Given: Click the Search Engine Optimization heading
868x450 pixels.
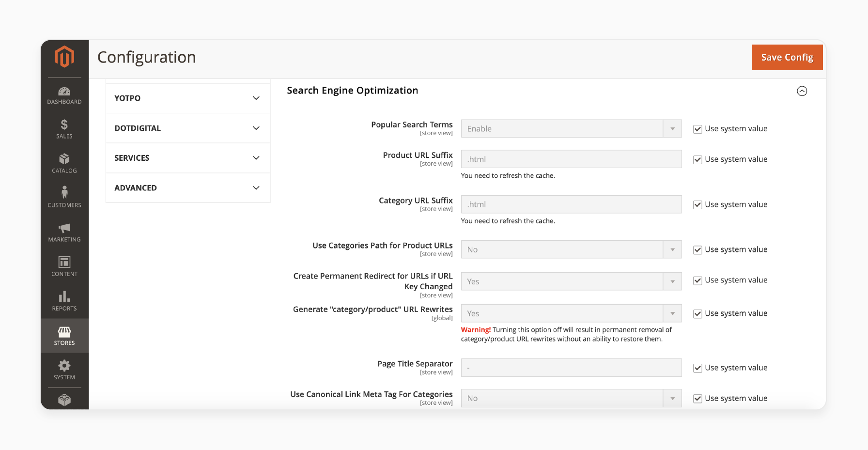Looking at the screenshot, I should pos(353,91).
